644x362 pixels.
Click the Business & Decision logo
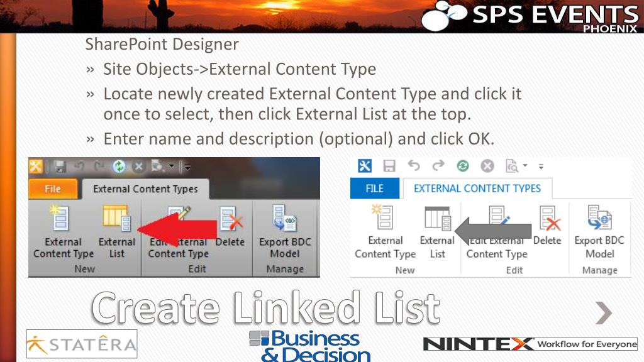pos(310,346)
